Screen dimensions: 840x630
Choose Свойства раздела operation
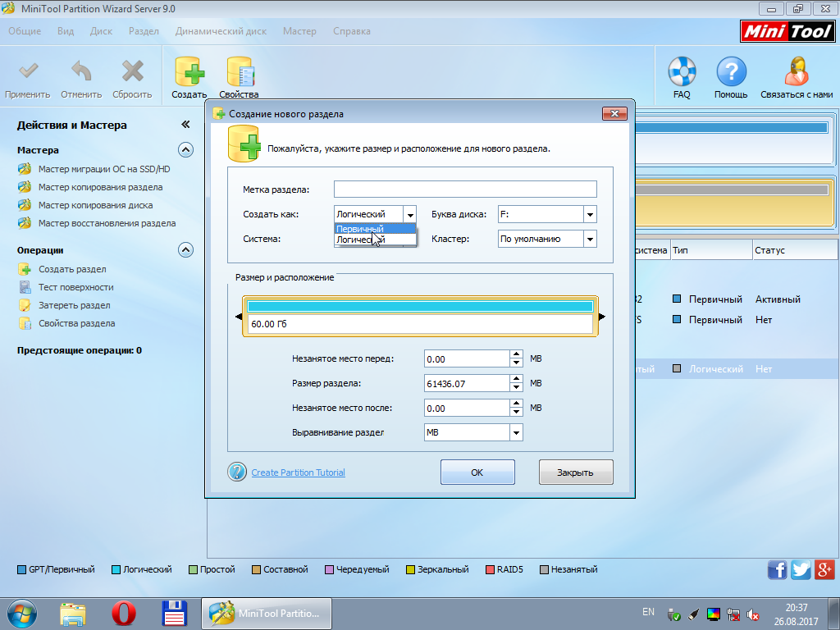(x=76, y=323)
